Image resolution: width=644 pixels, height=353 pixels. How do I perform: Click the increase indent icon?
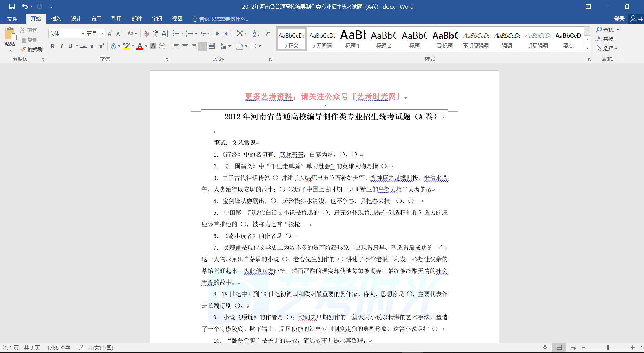[228, 34]
